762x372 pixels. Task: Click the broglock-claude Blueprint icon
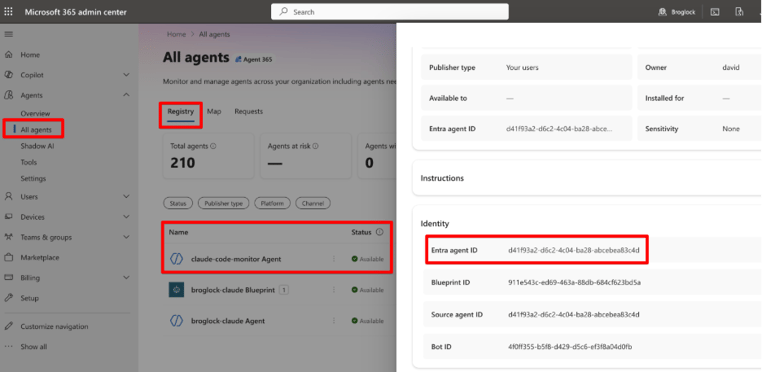[176, 290]
